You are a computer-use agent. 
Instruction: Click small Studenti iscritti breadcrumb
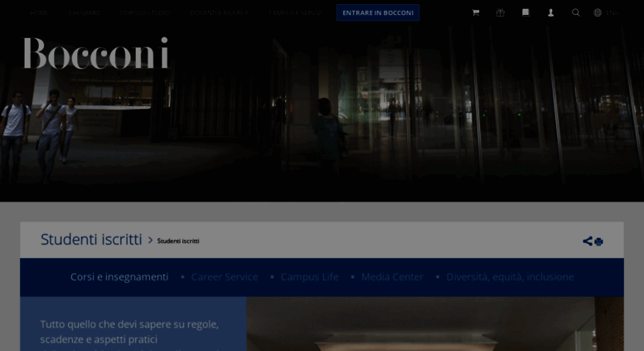[178, 241]
